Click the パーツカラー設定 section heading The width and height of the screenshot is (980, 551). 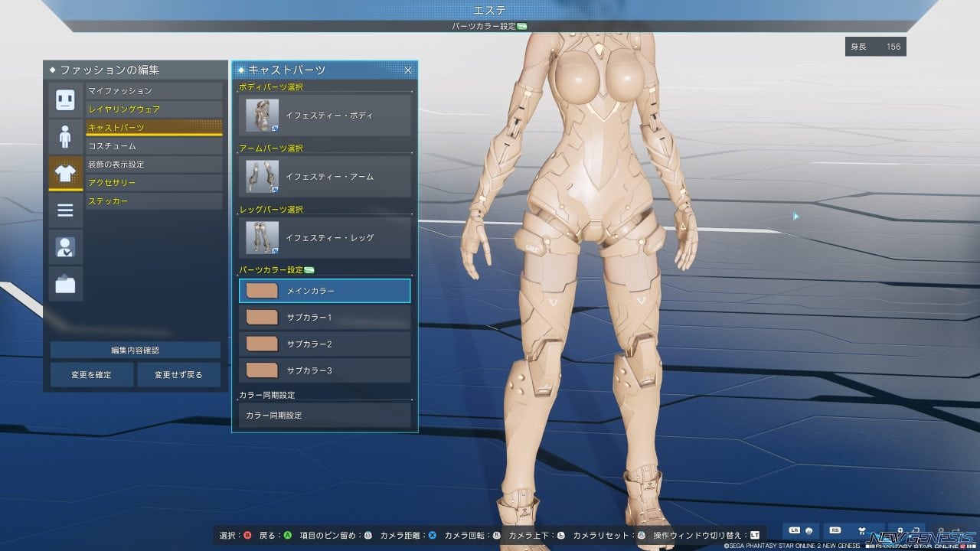(271, 270)
